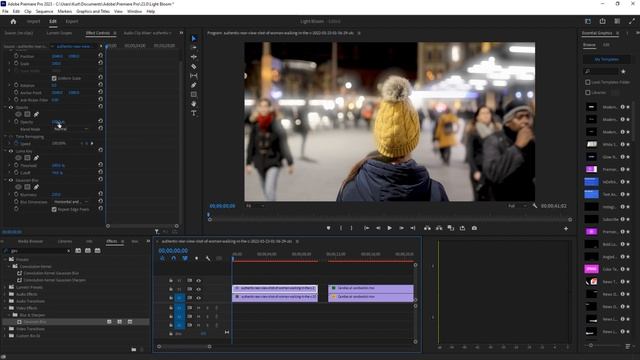Open the Blur Dimensions dropdown
640x360 pixels.
click(x=71, y=202)
